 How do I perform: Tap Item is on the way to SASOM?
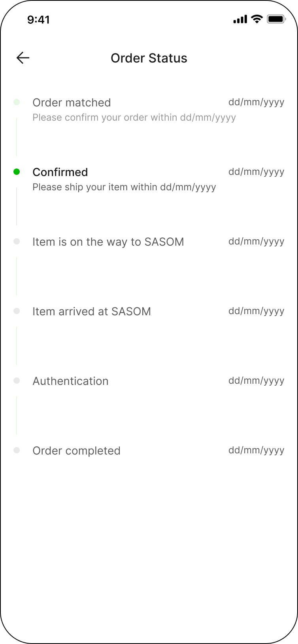[x=108, y=242]
